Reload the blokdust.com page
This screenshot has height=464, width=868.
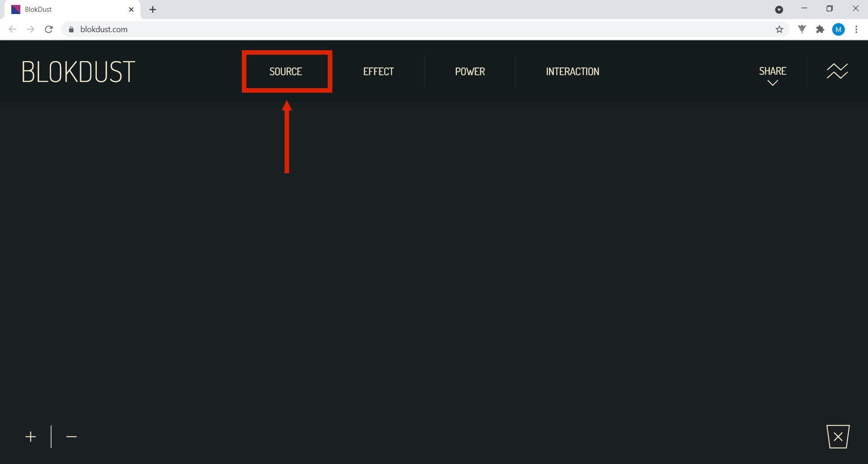[49, 29]
